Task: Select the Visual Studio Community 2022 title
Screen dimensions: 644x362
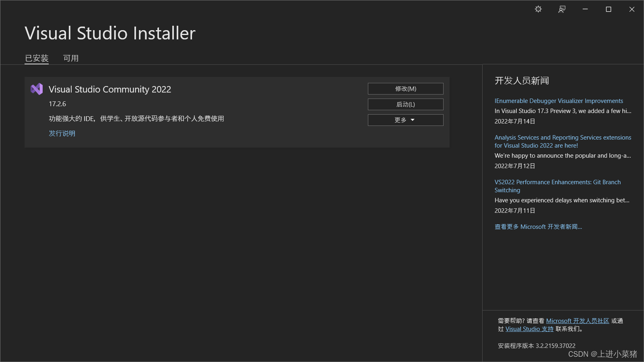Action: pyautogui.click(x=110, y=89)
